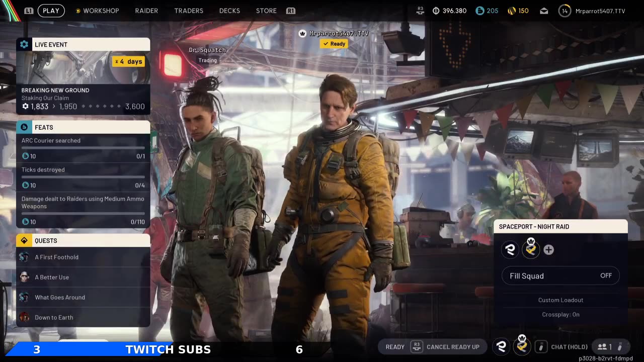
Task: Open the PLAY tab
Action: click(x=51, y=11)
